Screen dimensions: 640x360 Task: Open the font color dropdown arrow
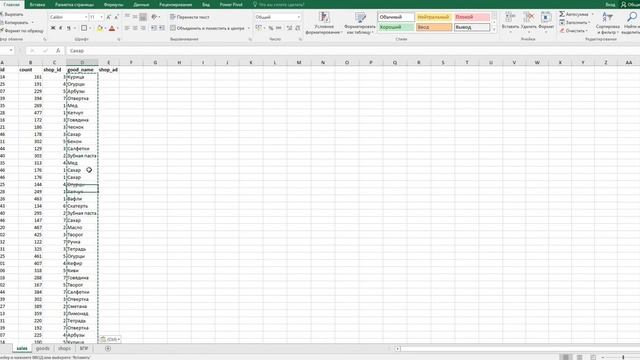coord(118,28)
